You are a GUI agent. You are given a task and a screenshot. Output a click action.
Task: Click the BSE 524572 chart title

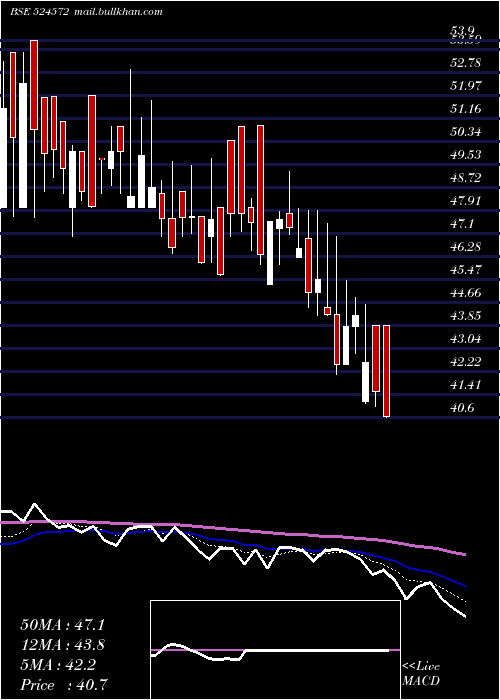coord(40,12)
